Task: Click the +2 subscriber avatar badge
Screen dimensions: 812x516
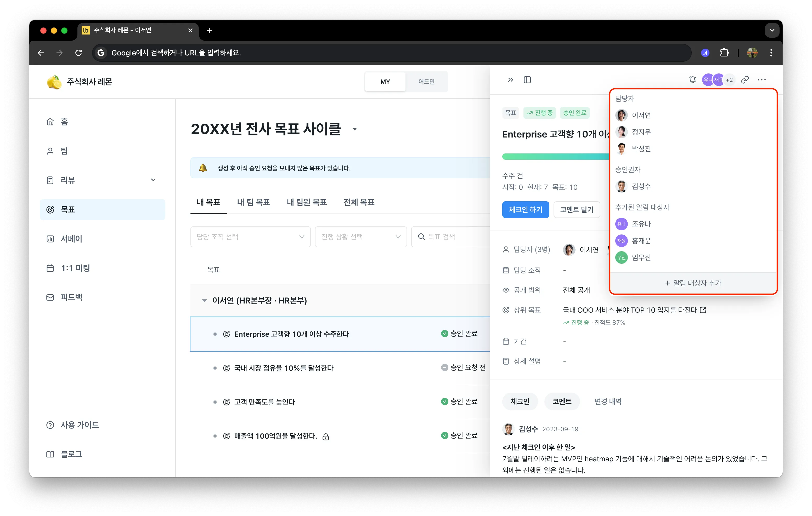Action: [729, 80]
